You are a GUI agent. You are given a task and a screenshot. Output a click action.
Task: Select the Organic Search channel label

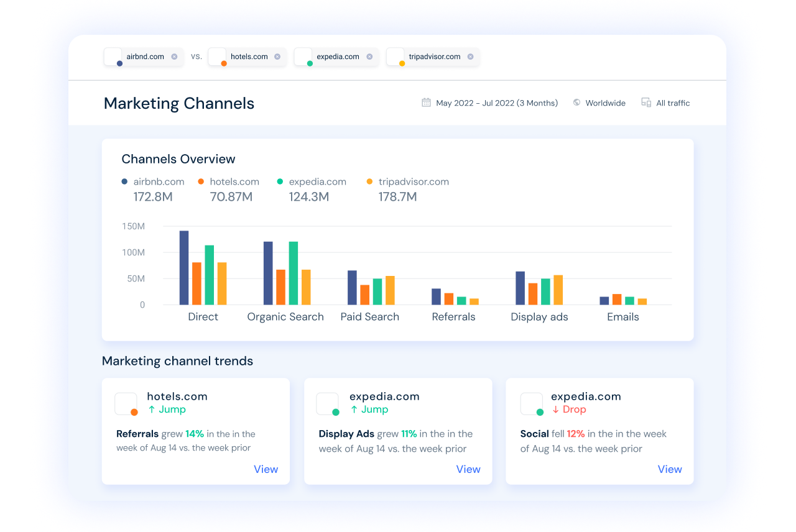[x=285, y=317]
